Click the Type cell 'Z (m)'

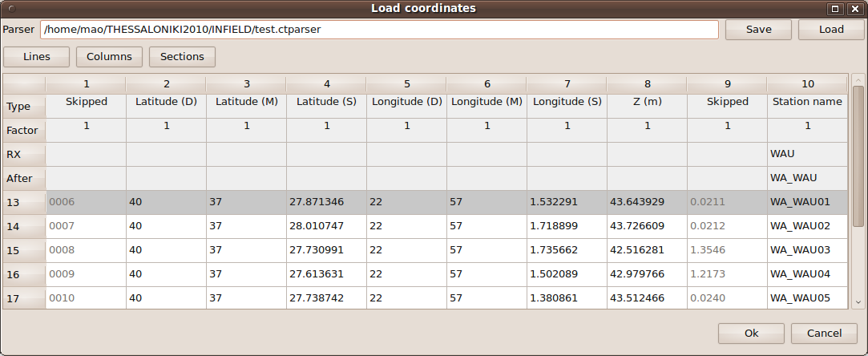tap(647, 102)
